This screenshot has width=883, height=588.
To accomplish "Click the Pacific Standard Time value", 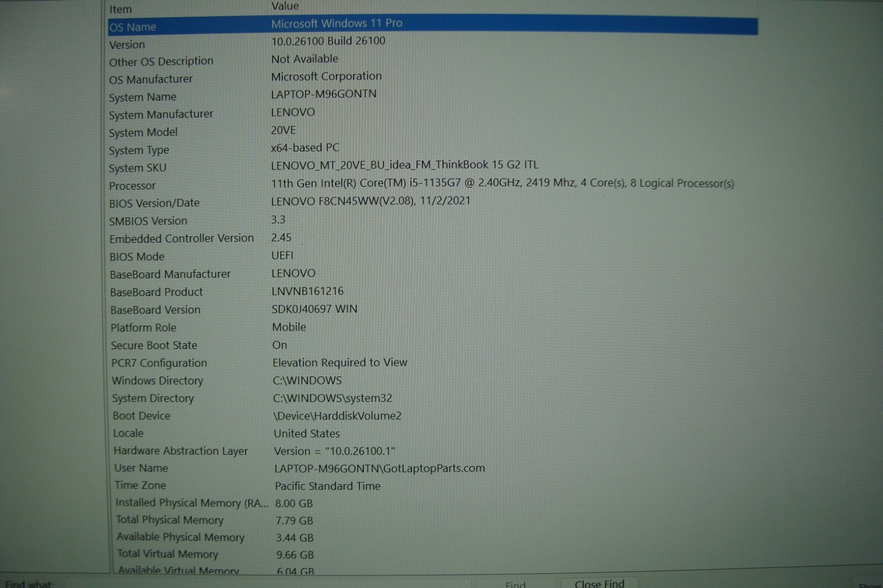I will (328, 486).
